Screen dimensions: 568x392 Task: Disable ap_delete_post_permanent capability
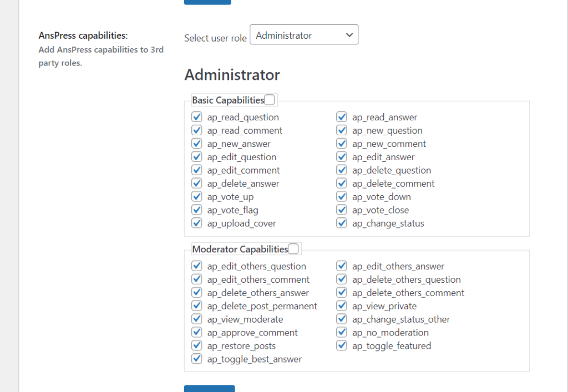(x=197, y=306)
